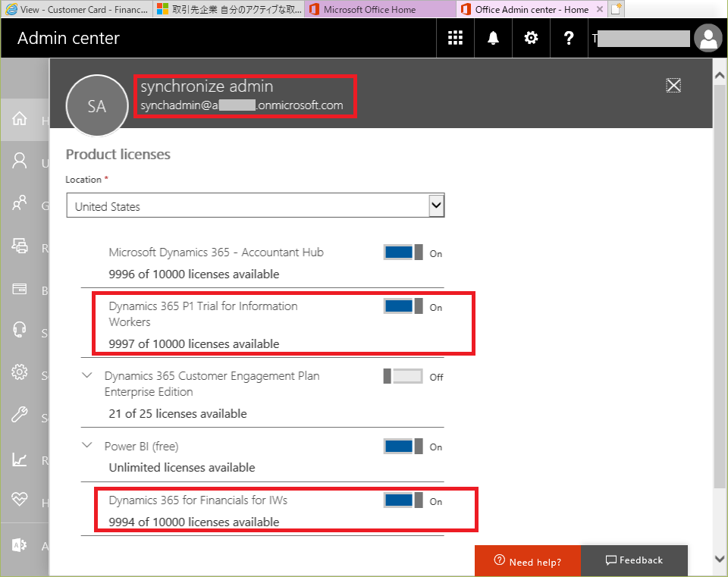The height and width of the screenshot is (577, 728).
Task: Open Resources icon in sidebar
Action: click(20, 246)
